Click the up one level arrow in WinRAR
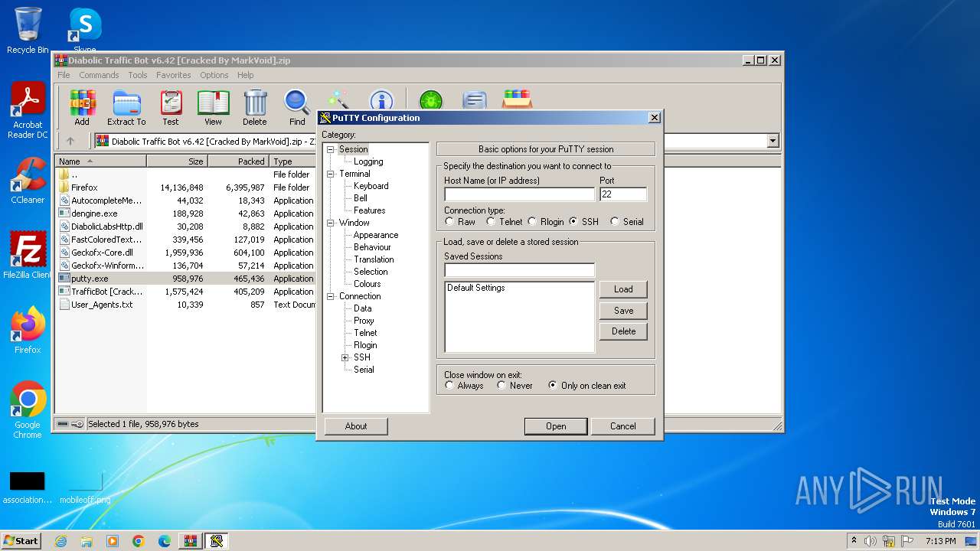This screenshot has width=980, height=551. (x=70, y=141)
